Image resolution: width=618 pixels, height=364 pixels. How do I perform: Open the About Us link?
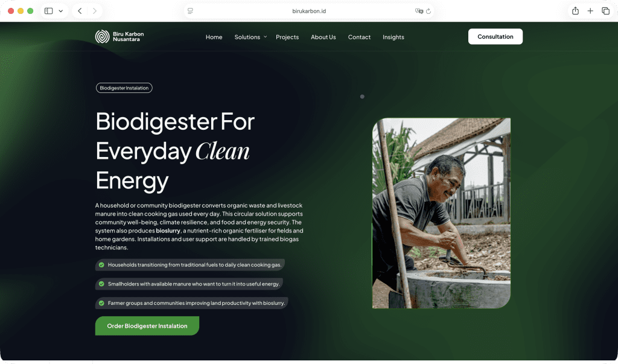323,37
